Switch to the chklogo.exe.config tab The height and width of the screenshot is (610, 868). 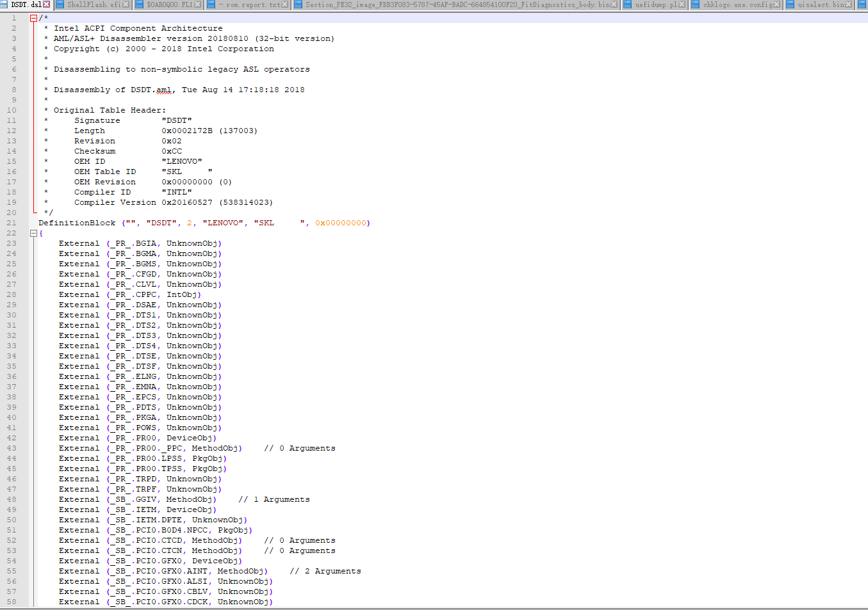(x=736, y=4)
